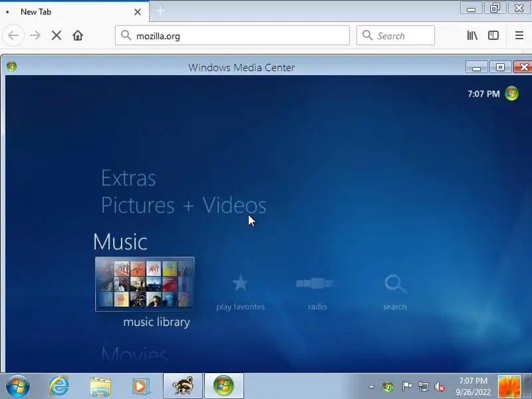Open the taskbar clock and date

473,386
